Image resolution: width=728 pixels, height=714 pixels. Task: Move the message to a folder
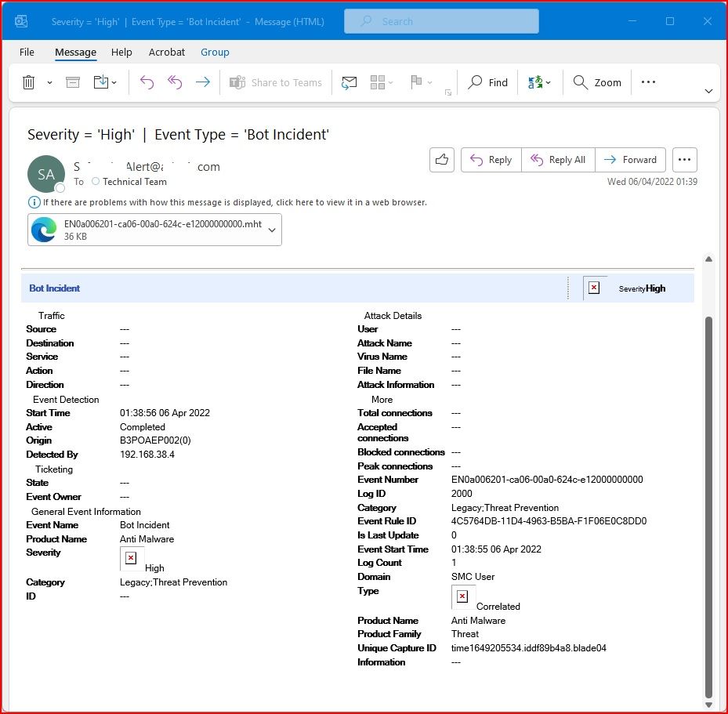[x=100, y=82]
